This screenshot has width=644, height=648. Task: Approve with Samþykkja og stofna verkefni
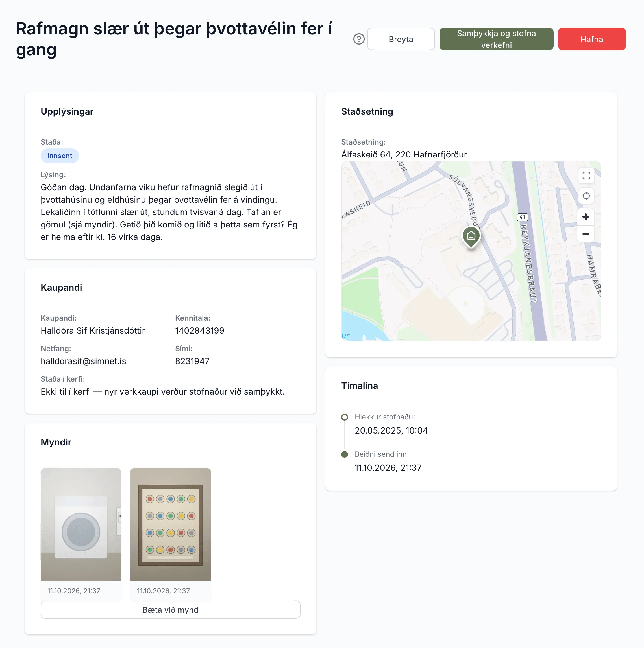496,39
